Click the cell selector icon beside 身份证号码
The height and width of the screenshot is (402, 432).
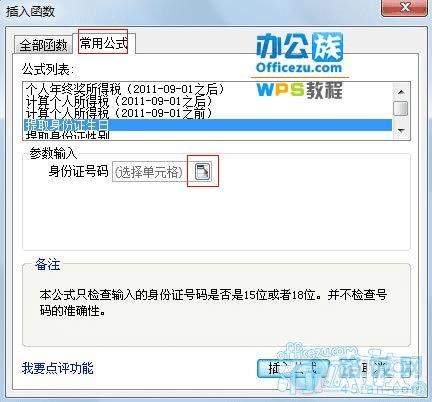point(202,172)
